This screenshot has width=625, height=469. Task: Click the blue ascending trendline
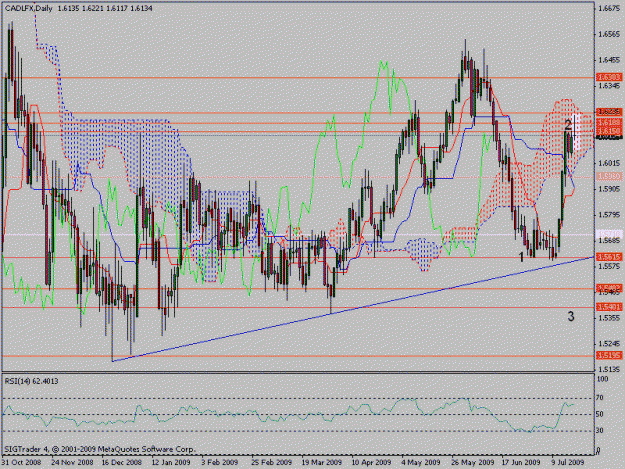click(x=353, y=309)
